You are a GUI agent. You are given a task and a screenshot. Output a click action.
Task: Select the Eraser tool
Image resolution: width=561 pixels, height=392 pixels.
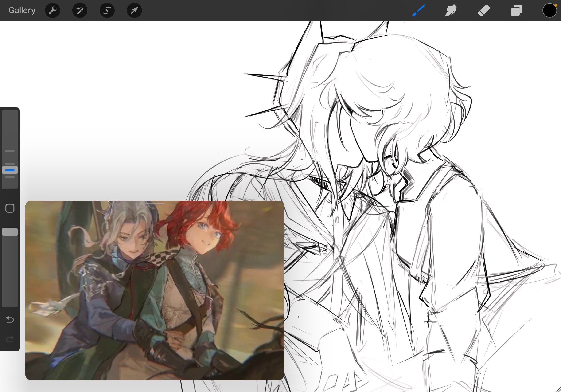pyautogui.click(x=483, y=11)
